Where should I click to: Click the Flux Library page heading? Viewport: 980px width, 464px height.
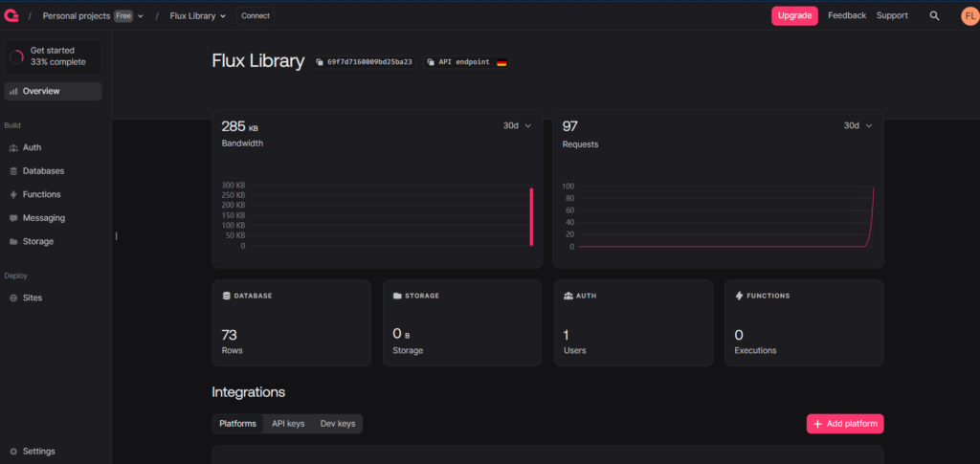(x=258, y=61)
